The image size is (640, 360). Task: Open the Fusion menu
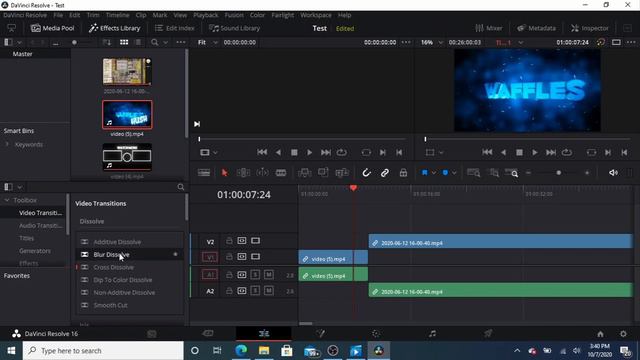pyautogui.click(x=234, y=15)
